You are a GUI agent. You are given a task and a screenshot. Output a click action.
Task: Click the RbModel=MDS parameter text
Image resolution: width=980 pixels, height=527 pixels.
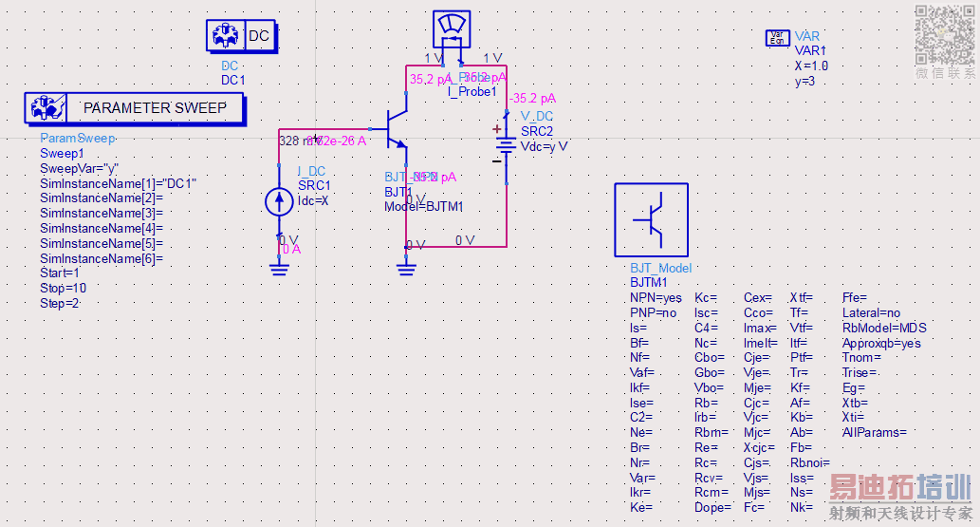(x=884, y=328)
